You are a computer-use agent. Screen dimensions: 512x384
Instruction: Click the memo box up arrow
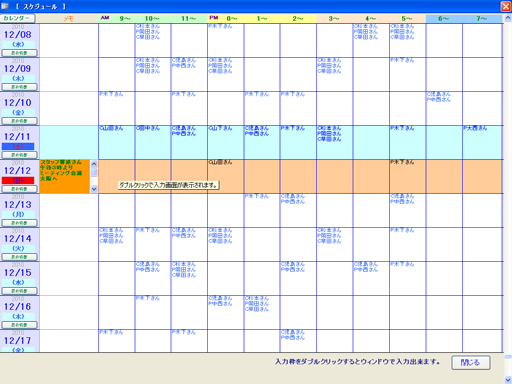(x=94, y=164)
